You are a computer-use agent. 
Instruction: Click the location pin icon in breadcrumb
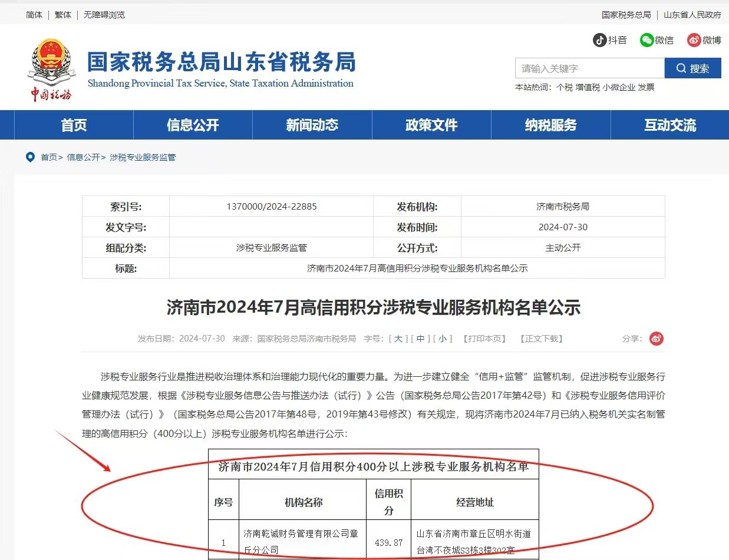pyautogui.click(x=31, y=157)
